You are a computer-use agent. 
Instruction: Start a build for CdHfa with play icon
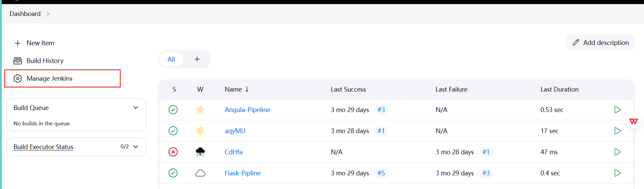pyautogui.click(x=617, y=152)
